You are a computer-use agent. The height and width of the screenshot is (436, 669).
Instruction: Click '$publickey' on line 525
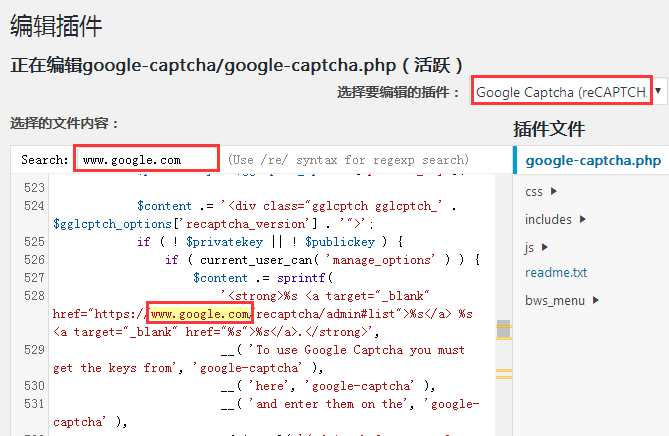340,242
